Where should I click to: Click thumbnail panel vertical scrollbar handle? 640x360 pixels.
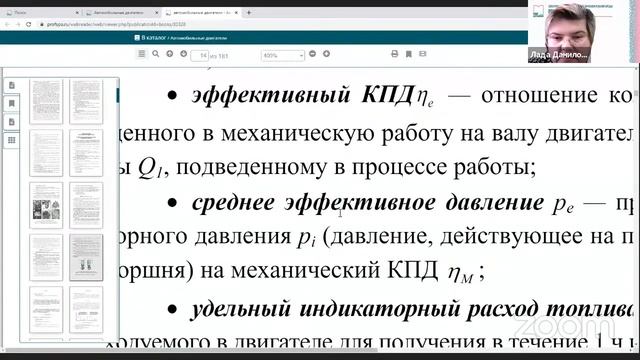pos(118,95)
